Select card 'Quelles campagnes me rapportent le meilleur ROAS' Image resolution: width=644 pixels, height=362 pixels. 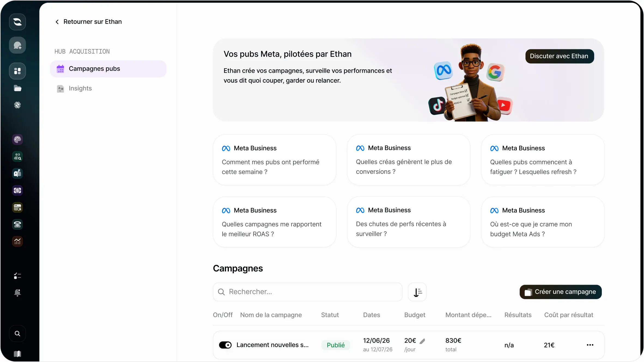click(274, 222)
